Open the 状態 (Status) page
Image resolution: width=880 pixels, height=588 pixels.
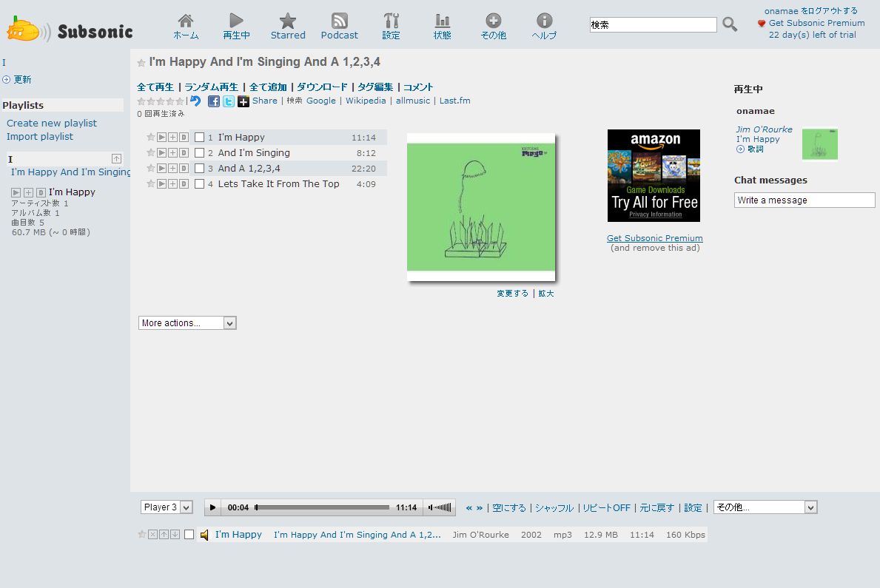point(443,27)
